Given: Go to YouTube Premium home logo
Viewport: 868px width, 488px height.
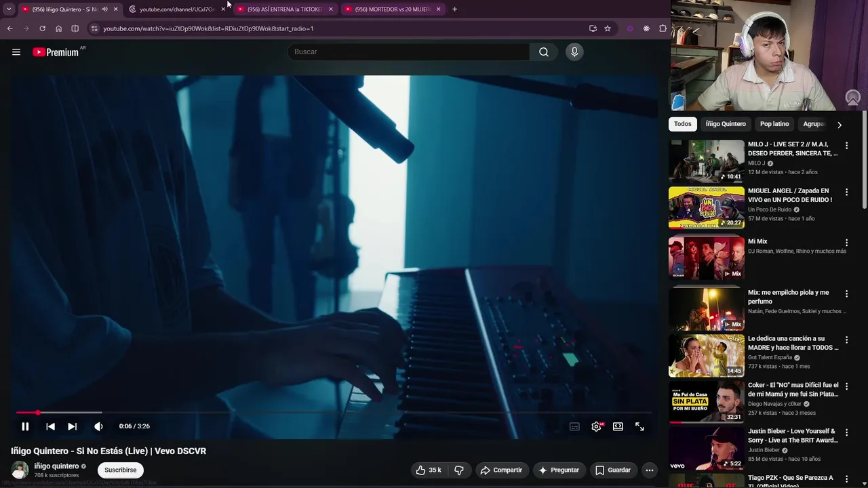Looking at the screenshot, I should (x=56, y=52).
